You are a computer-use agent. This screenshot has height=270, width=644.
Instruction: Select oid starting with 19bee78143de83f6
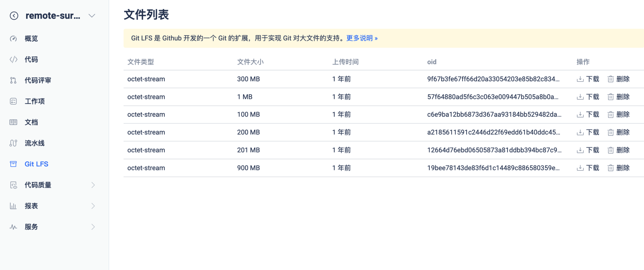click(493, 168)
